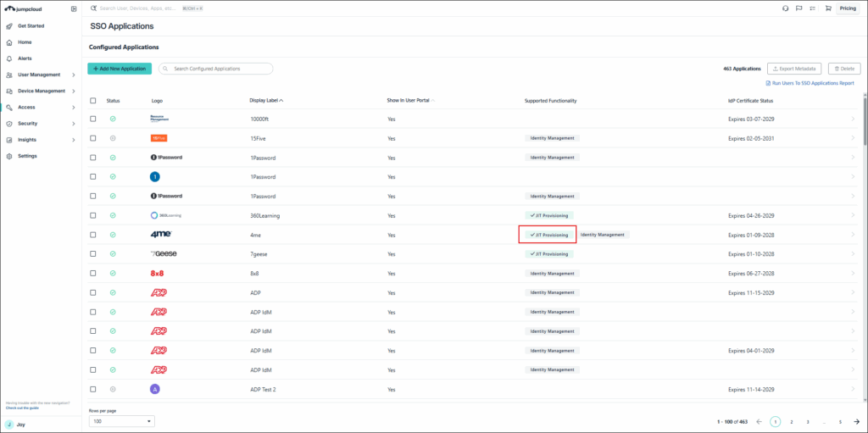Go to Home in sidebar

[25, 42]
